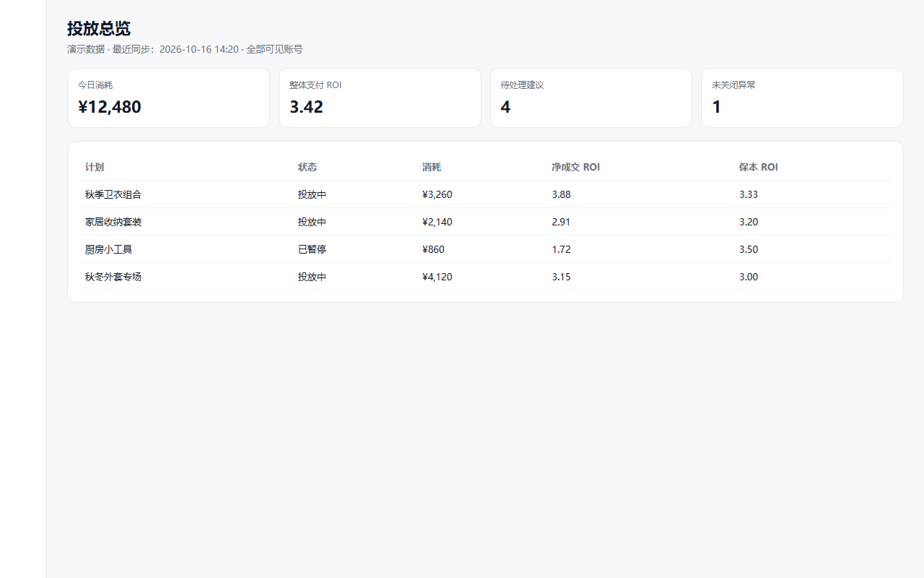
Task: Click the 状态 column header
Action: (308, 167)
